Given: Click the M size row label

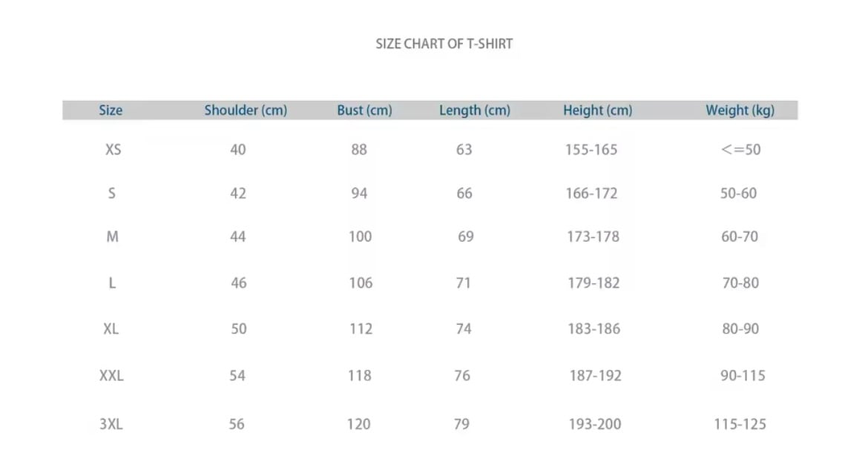Looking at the screenshot, I should (112, 237).
